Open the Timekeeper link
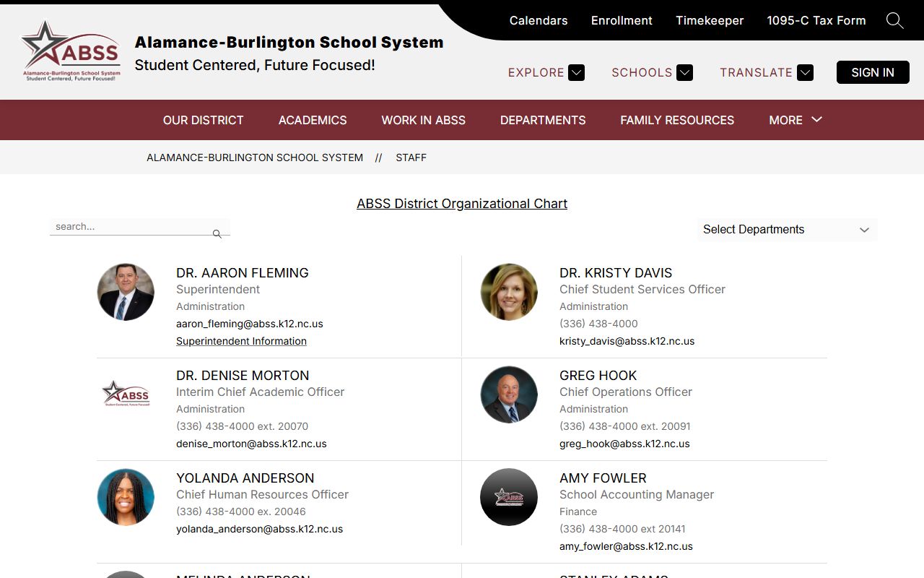 point(710,20)
